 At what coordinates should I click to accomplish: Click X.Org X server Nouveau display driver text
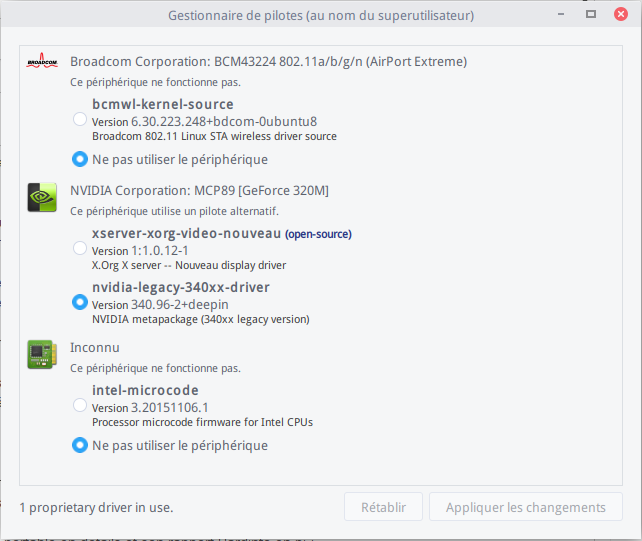coord(189,265)
